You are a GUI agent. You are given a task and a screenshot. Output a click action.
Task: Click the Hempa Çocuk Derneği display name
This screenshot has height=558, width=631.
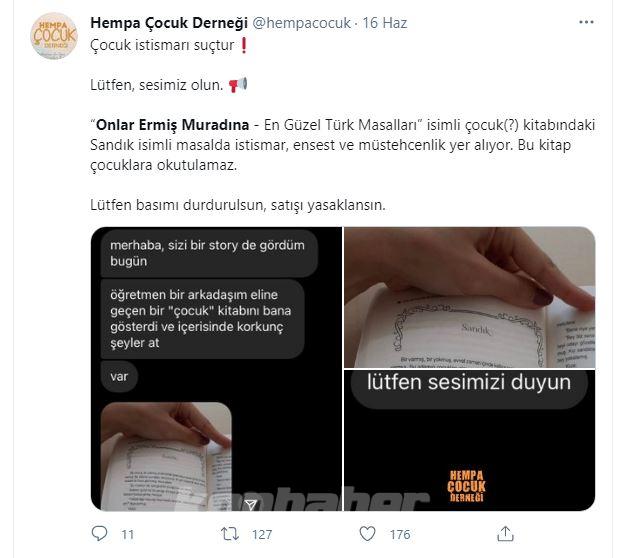(169, 23)
